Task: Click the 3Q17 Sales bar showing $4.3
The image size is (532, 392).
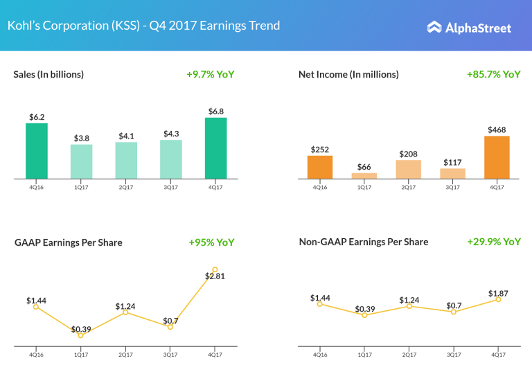Action: tap(170, 159)
